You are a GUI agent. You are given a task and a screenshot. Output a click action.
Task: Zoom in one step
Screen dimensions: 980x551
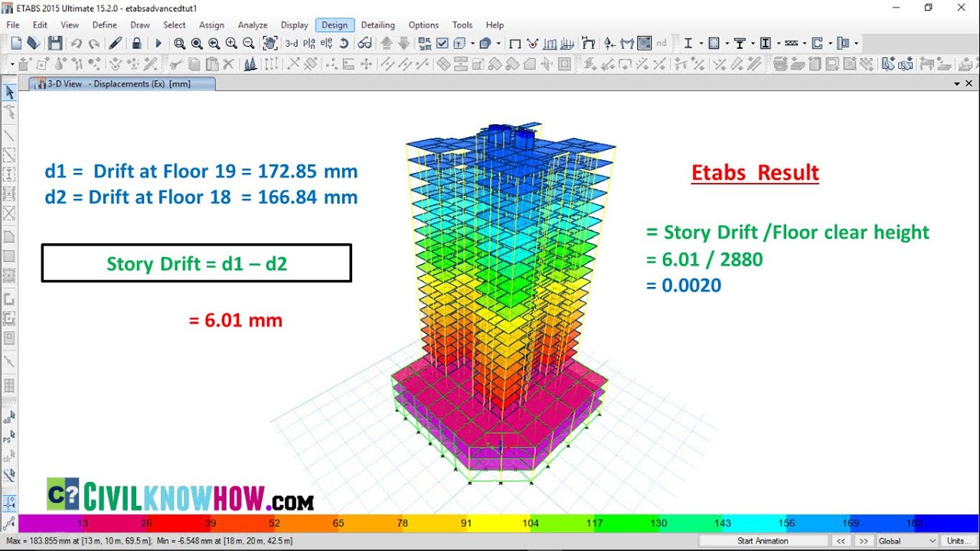(231, 44)
